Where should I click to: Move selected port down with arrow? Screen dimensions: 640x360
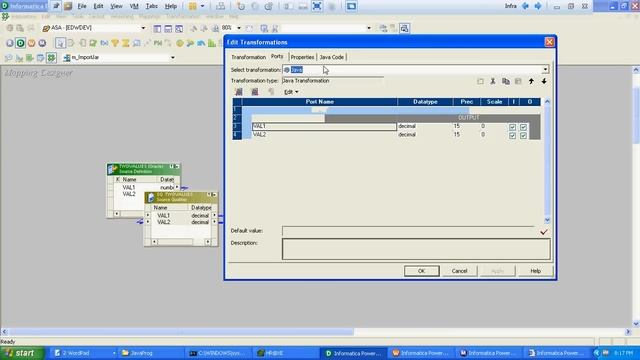(x=544, y=81)
